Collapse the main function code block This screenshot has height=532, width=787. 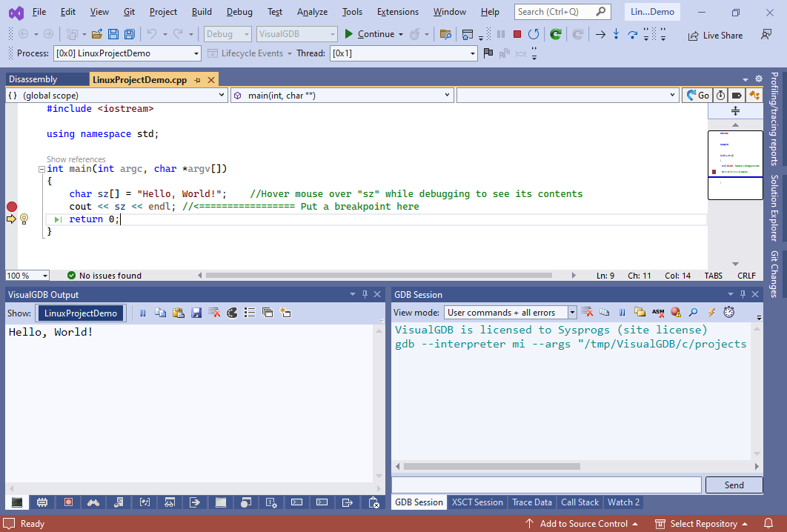click(x=41, y=169)
